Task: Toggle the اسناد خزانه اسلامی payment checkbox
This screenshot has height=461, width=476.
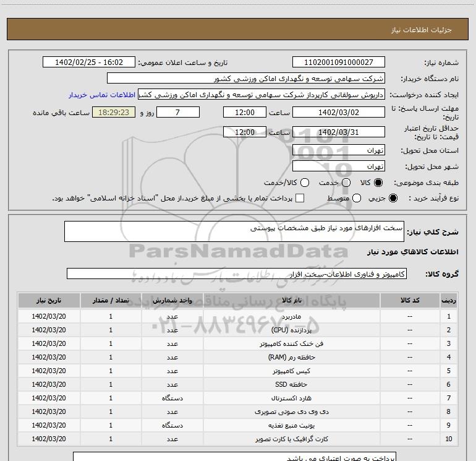Action: tap(300, 198)
